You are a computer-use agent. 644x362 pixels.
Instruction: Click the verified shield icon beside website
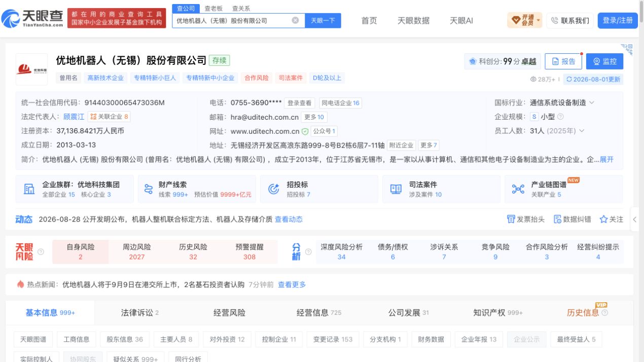(x=305, y=131)
